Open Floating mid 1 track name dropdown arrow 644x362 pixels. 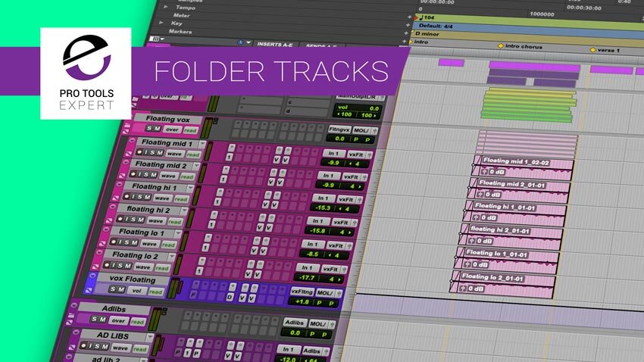[202, 144]
